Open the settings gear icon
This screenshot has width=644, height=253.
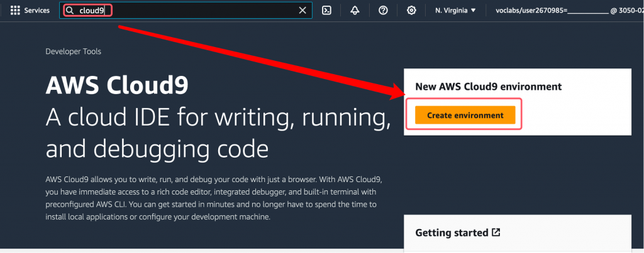pyautogui.click(x=411, y=11)
